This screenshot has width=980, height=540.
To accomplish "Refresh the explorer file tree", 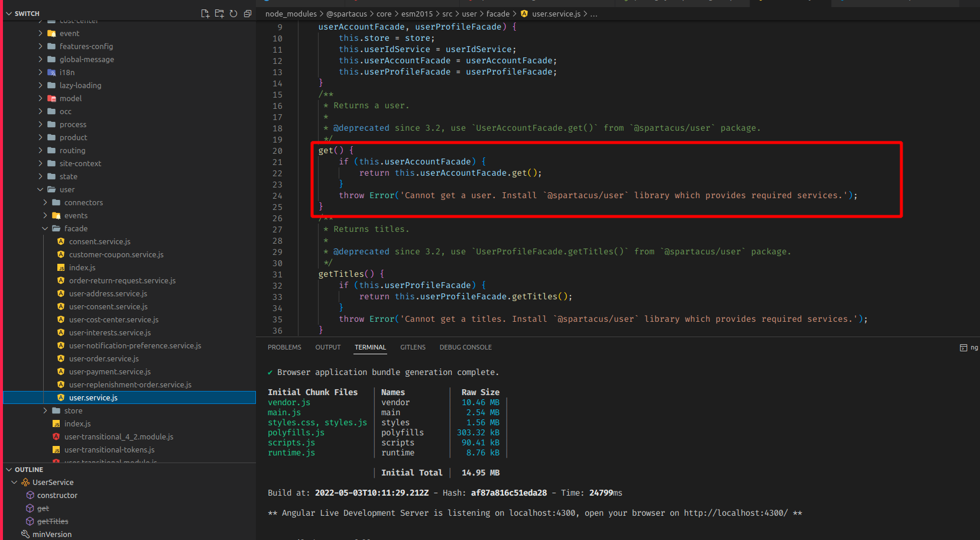I will (233, 14).
